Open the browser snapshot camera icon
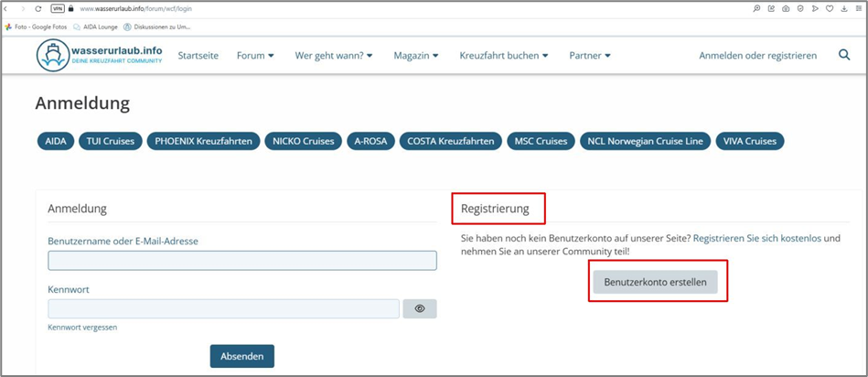Image resolution: width=868 pixels, height=377 pixels. coord(786,8)
